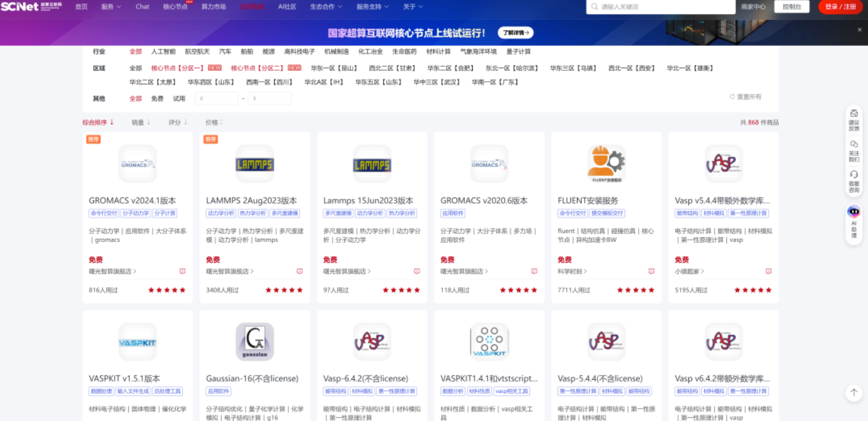Click the FLUENT安装服务 product logo

click(606, 163)
